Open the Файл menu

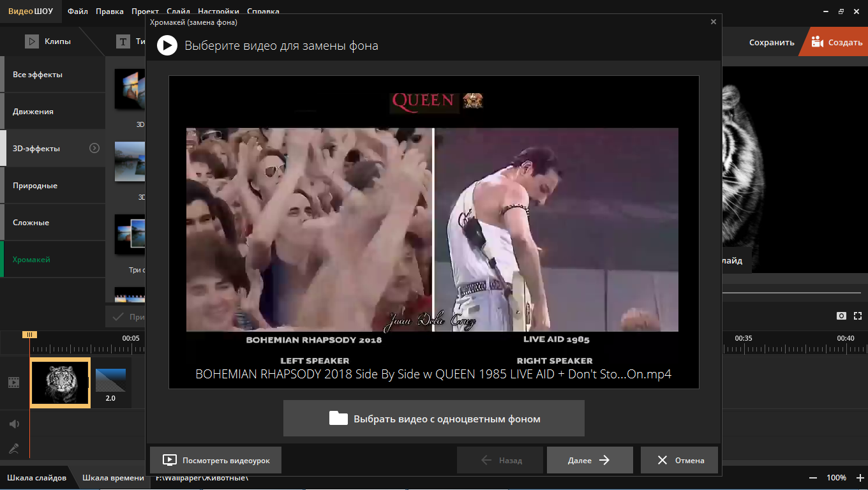78,11
